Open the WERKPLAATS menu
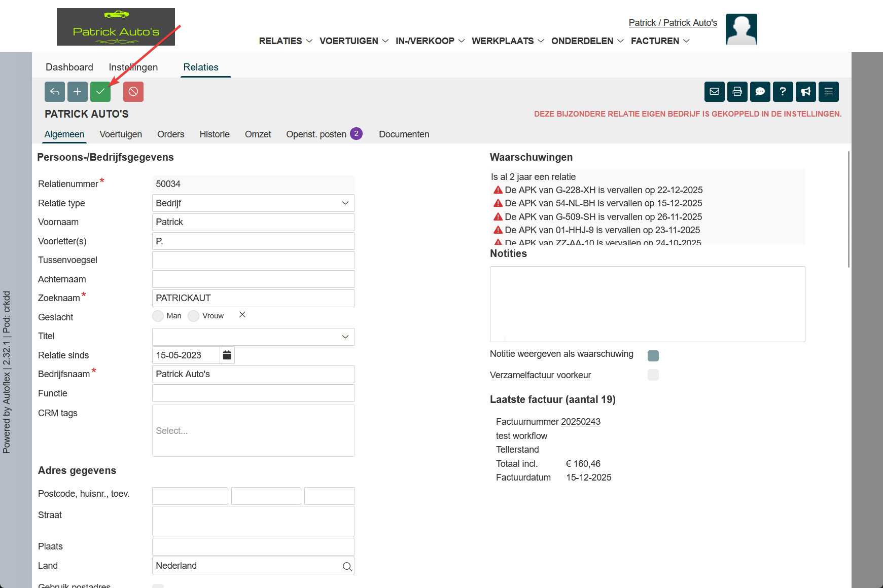The width and height of the screenshot is (883, 588). pos(507,41)
